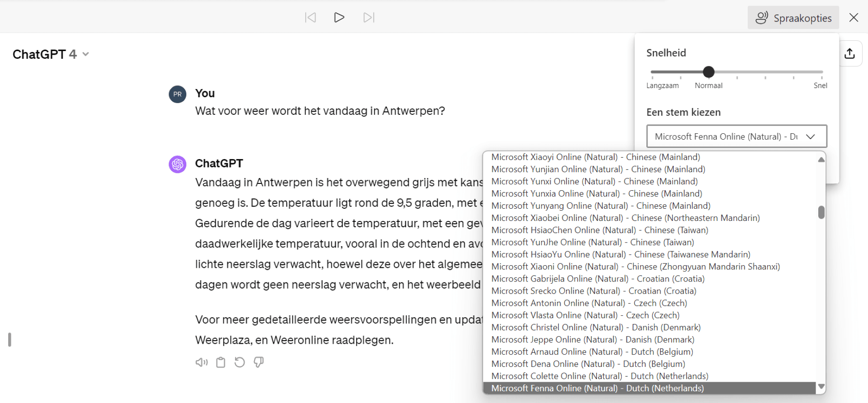The width and height of the screenshot is (868, 403).
Task: Skip to next paragraph
Action: (369, 18)
